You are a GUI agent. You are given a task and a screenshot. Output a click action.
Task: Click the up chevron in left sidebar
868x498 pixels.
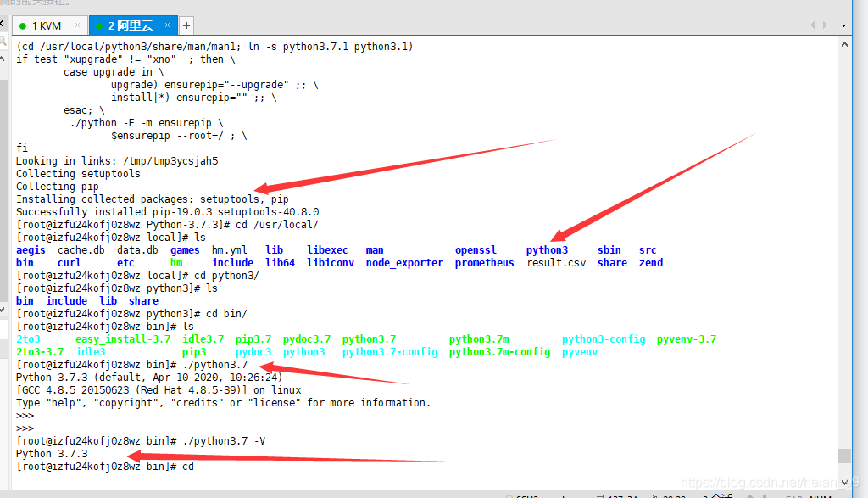tap(3, 59)
